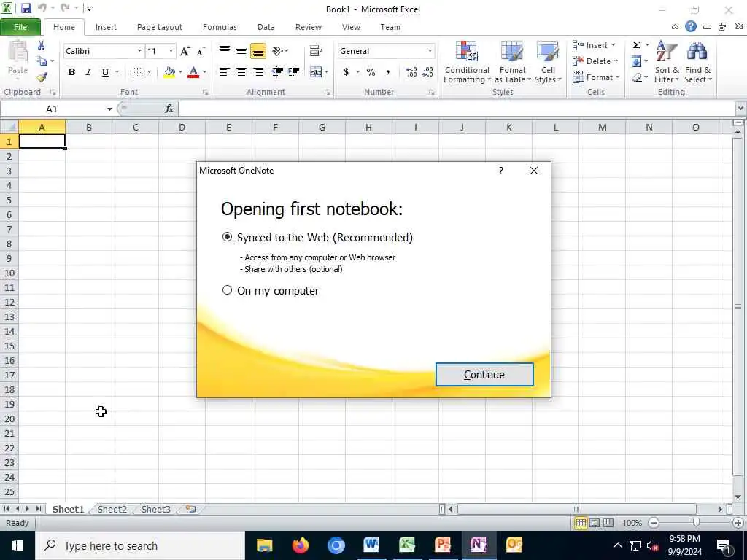Open the Data ribbon tab
This screenshot has height=560, width=747.
pos(266,27)
